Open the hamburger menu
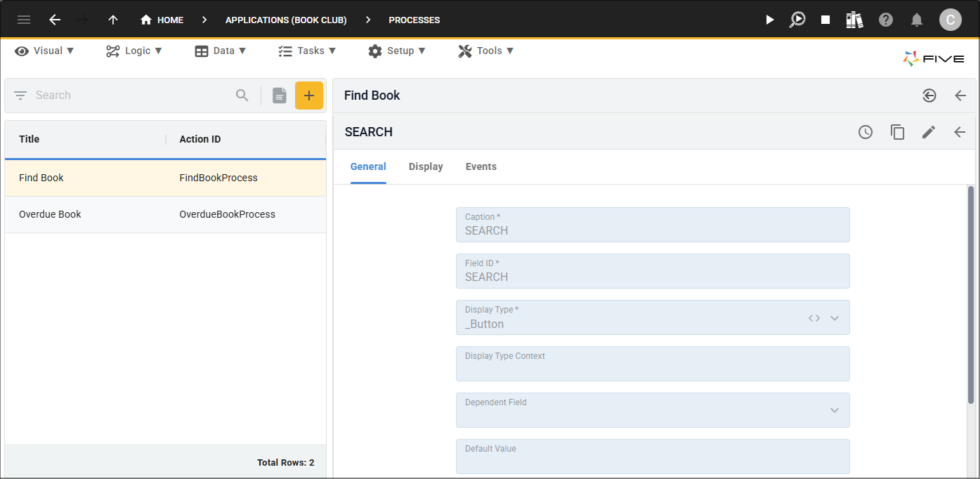The image size is (980, 479). click(x=24, y=20)
